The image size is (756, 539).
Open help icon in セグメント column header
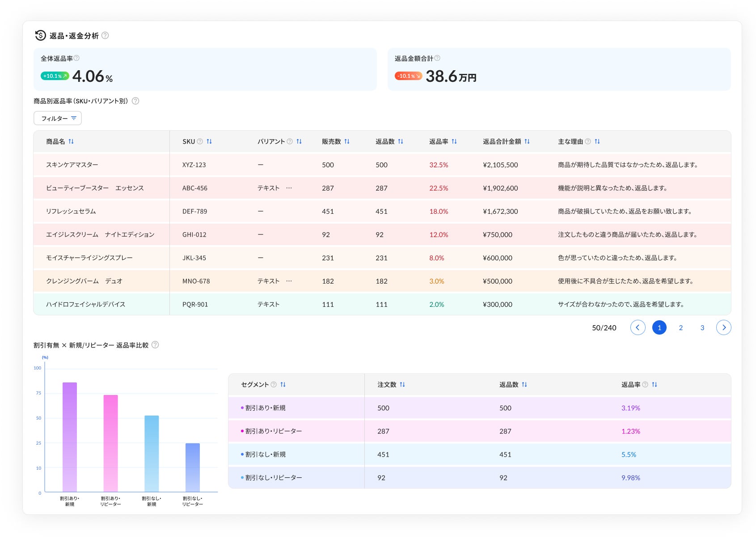(x=274, y=385)
